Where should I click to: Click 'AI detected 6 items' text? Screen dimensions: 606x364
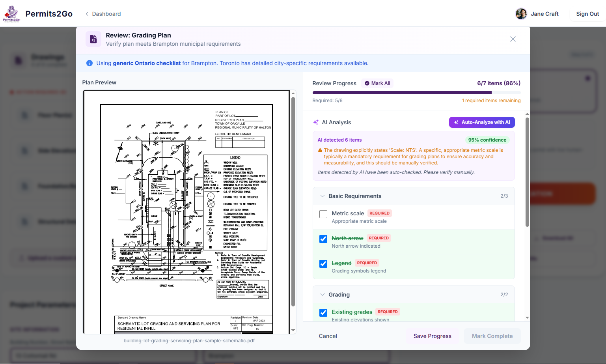point(339,140)
